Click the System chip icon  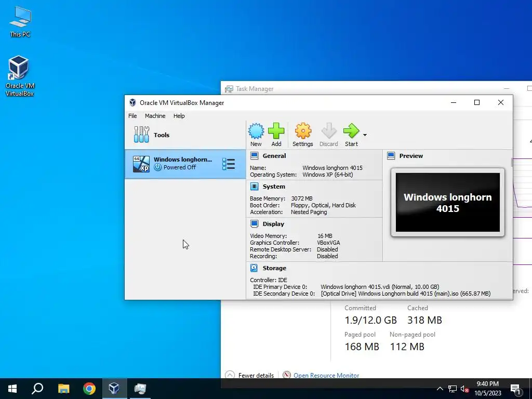point(254,187)
